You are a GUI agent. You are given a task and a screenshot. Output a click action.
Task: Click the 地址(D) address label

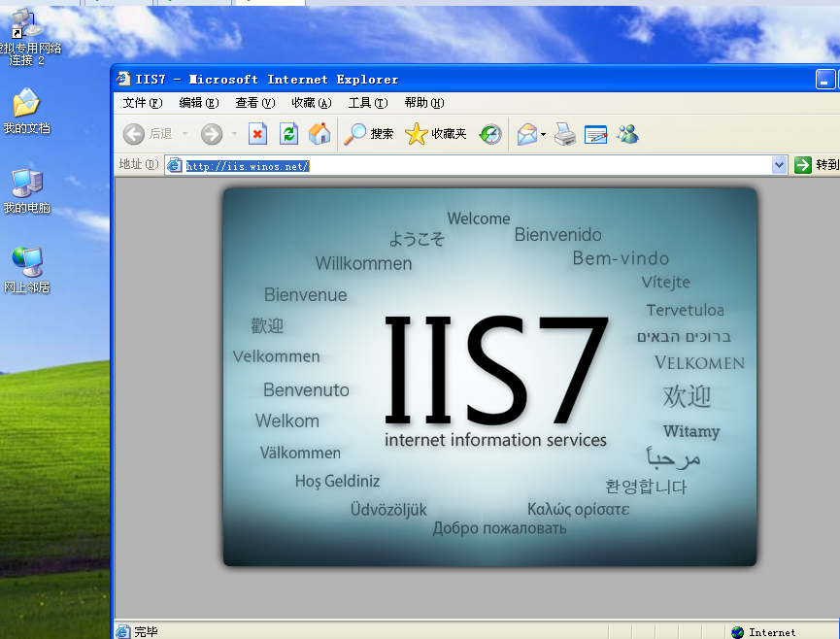click(139, 164)
